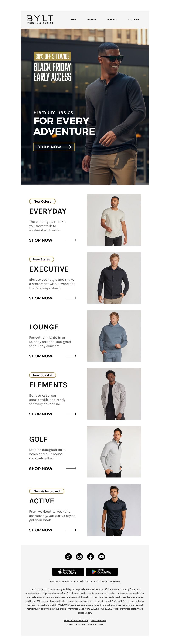Open the Last Call navigation item
The width and height of the screenshot is (170, 644).
134,20
